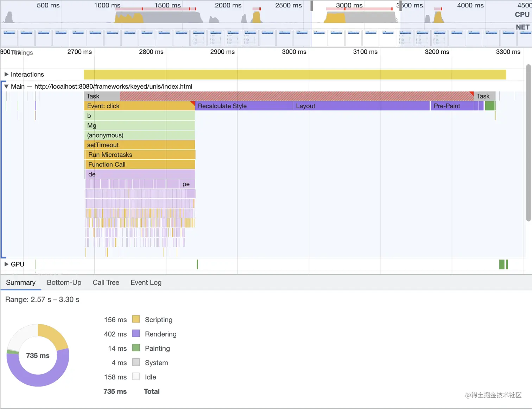Collapse the Main thread track
This screenshot has height=409, width=532.
6,87
